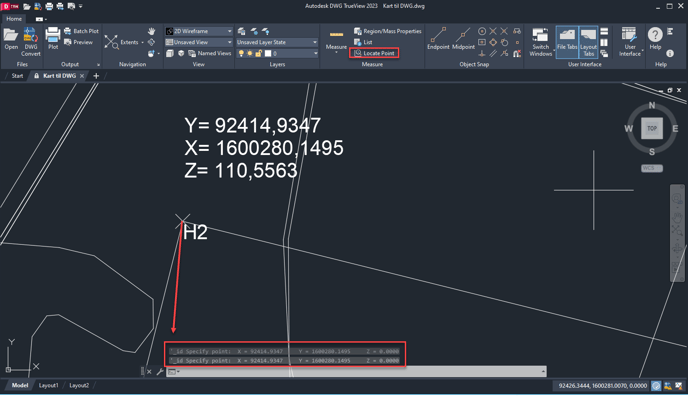This screenshot has width=688, height=396.
Task: Click the TOP face of ViewCube
Action: [x=652, y=128]
